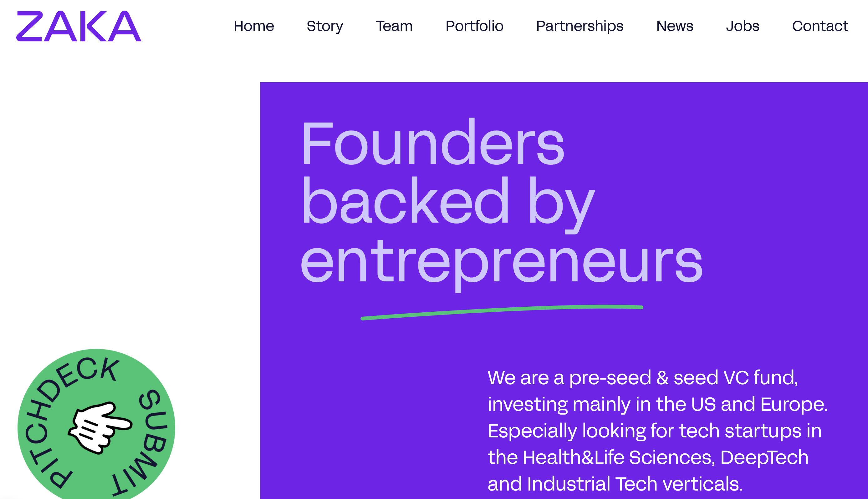Image resolution: width=868 pixels, height=499 pixels.
Task: Open the Home page
Action: [254, 26]
